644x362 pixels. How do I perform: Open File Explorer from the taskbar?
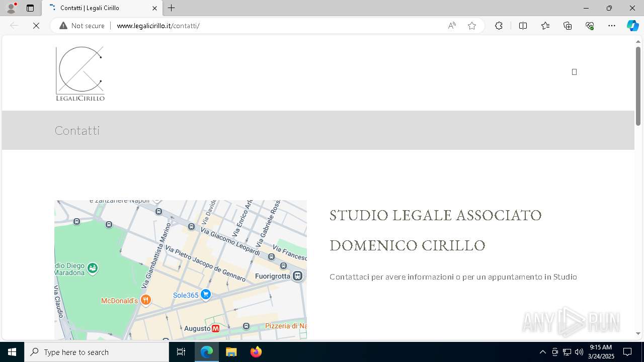coord(231,352)
